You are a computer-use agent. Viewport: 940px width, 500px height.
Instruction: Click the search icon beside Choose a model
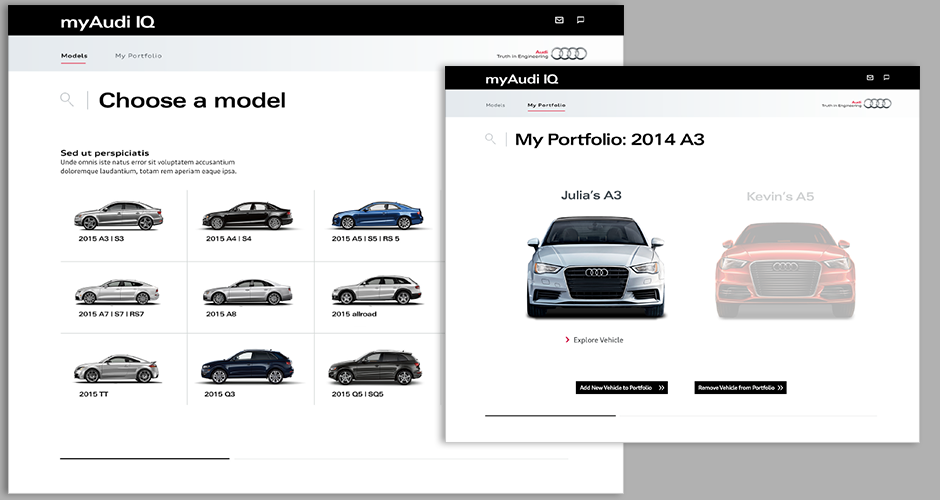[x=67, y=99]
